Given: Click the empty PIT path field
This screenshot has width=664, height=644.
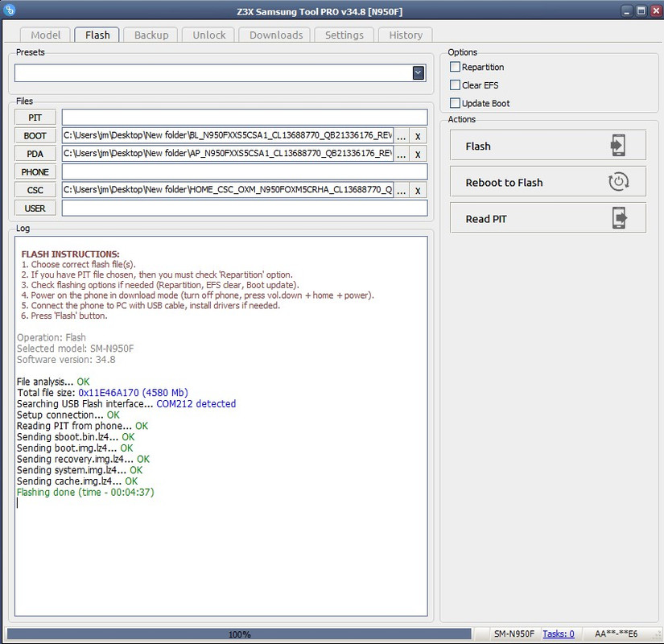Looking at the screenshot, I should [245, 118].
